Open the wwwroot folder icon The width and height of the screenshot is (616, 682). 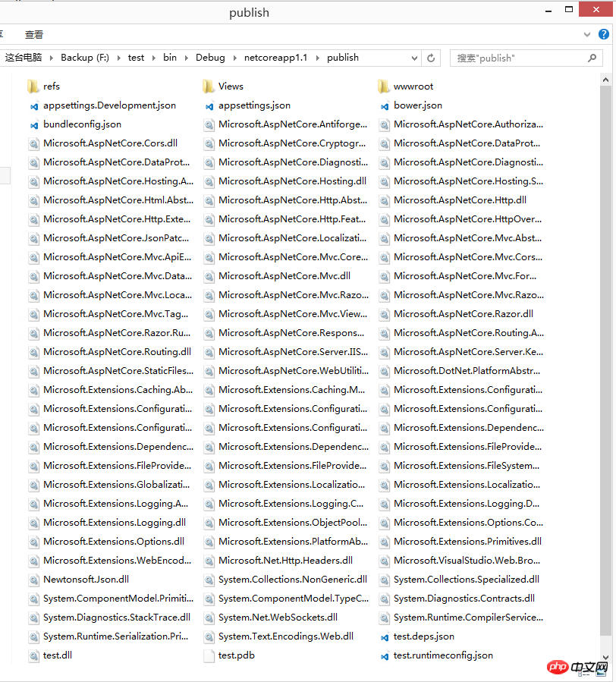(384, 86)
